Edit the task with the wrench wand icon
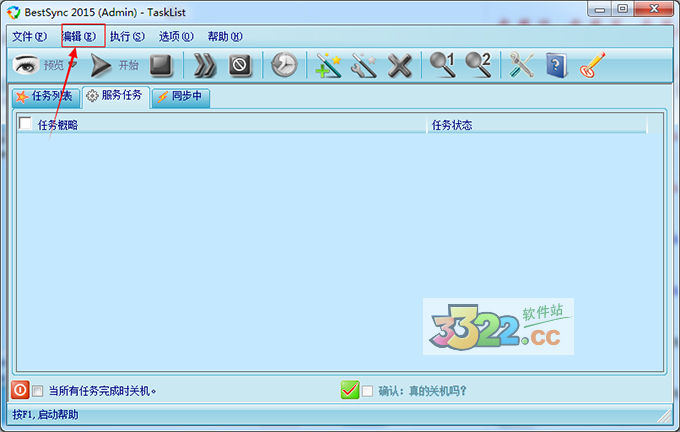 tap(363, 65)
